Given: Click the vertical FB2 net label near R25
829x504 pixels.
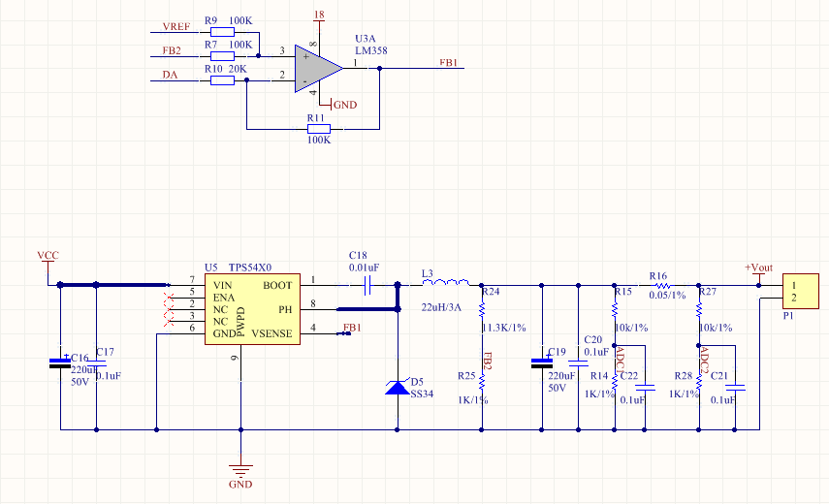Looking at the screenshot, I should pos(488,361).
